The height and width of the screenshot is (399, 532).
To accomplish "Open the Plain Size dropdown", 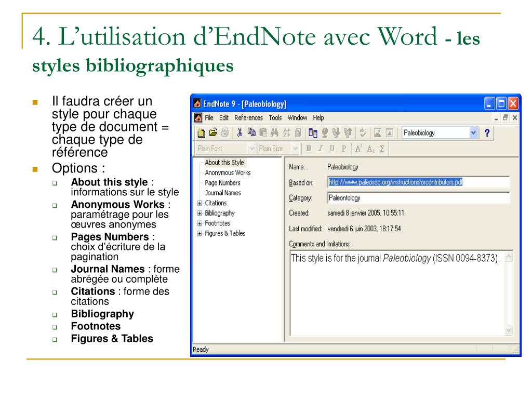I will [x=295, y=149].
